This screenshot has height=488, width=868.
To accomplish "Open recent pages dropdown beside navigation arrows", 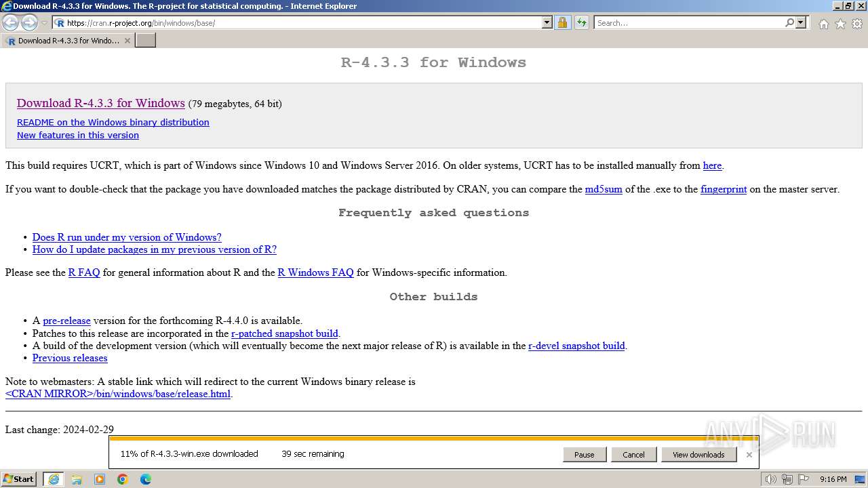I will [45, 23].
